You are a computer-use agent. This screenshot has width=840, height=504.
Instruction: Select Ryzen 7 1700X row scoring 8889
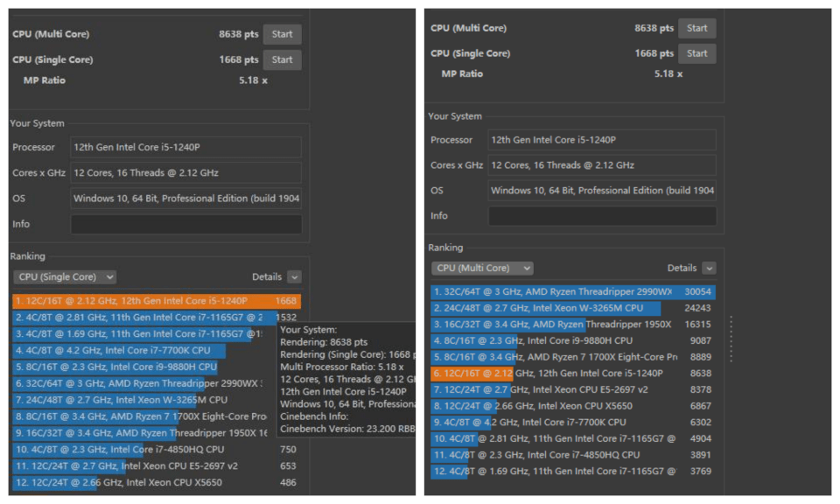click(x=573, y=357)
